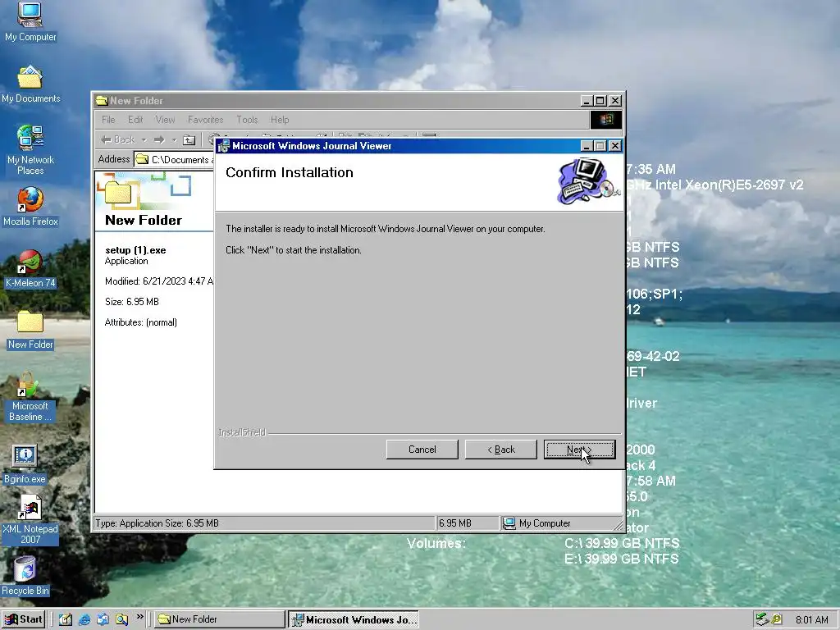This screenshot has width=840, height=630.
Task: Open Tools menu in New Folder window
Action: pyautogui.click(x=247, y=120)
